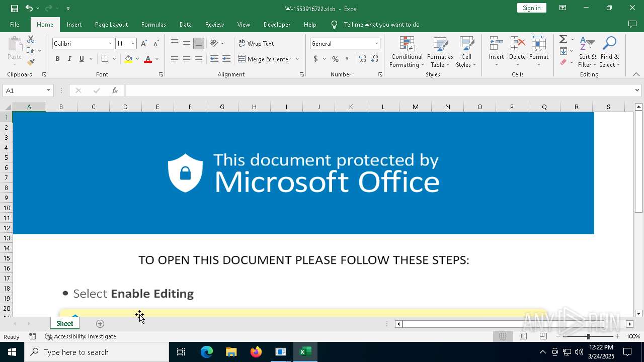Click the zoom slider handle
Image resolution: width=644 pixels, height=362 pixels.
(588, 336)
